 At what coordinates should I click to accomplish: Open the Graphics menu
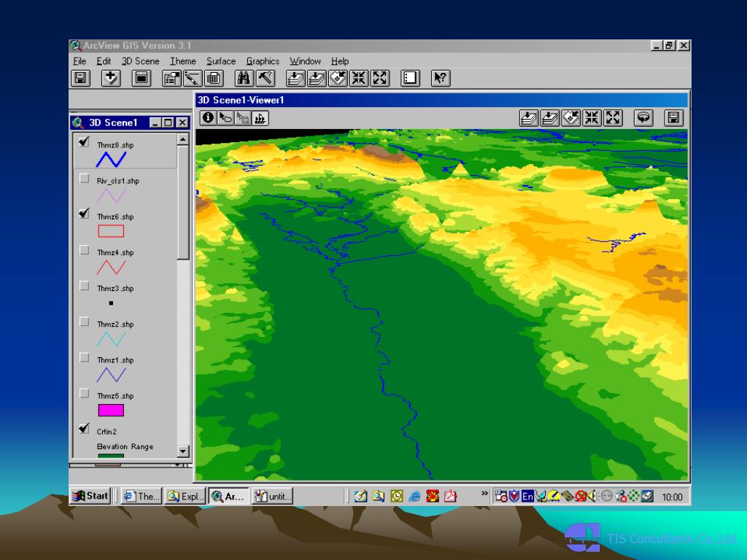(263, 61)
